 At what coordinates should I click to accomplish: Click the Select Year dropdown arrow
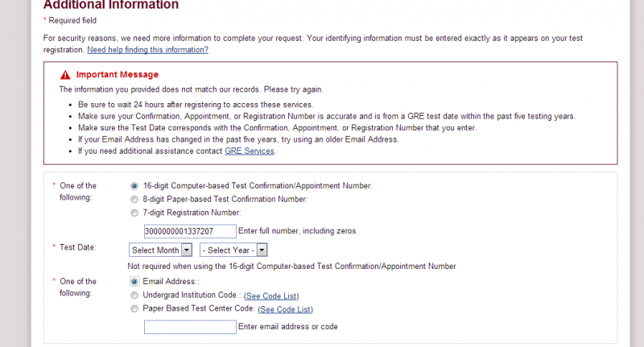tap(262, 250)
